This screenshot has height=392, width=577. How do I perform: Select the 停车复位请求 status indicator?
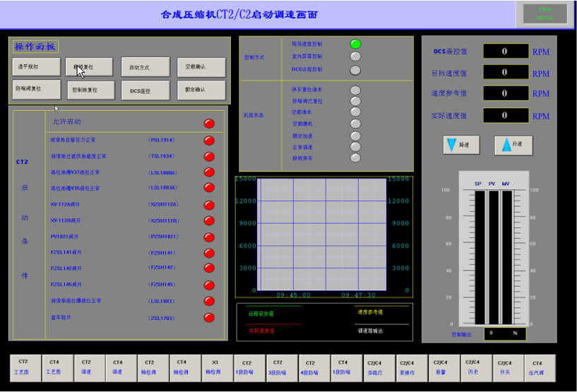[355, 90]
